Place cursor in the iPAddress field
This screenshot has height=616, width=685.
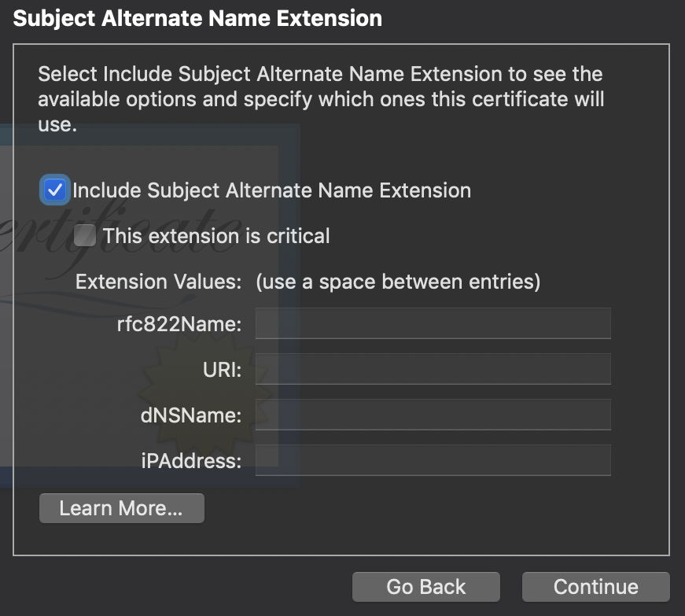pyautogui.click(x=433, y=460)
